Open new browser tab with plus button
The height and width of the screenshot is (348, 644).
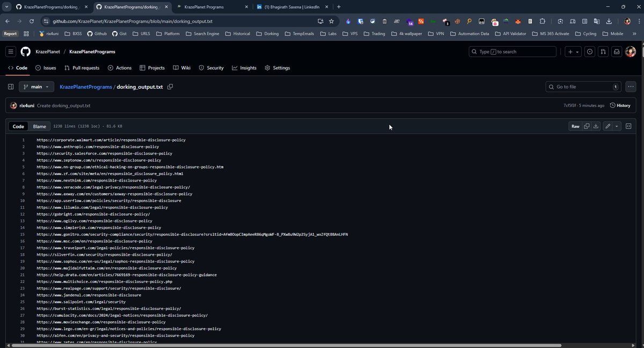coord(338,6)
